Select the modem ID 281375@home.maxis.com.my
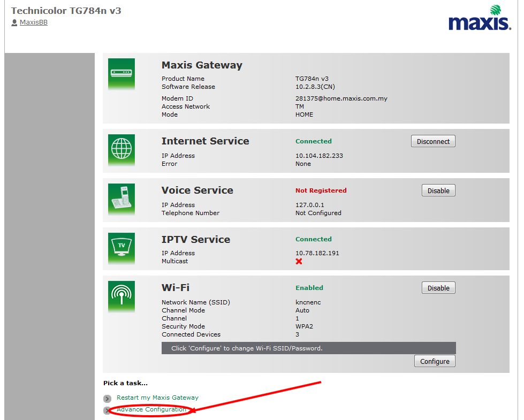Image resolution: width=524 pixels, height=420 pixels. pos(341,98)
